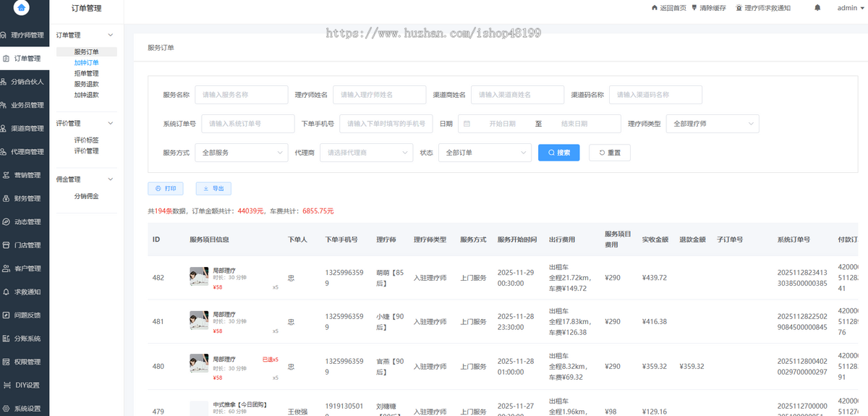Click the 返回首页 house icon

pyautogui.click(x=655, y=8)
